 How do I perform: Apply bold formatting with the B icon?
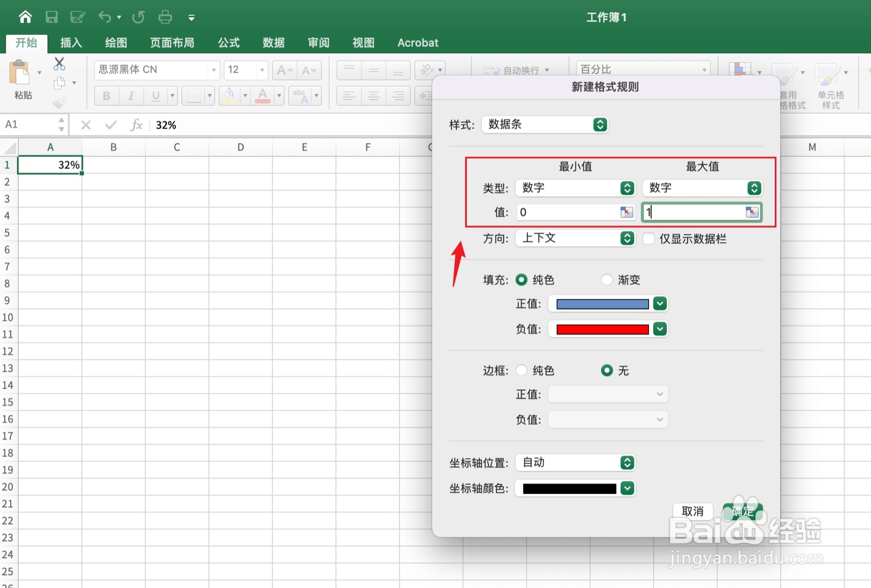(106, 96)
